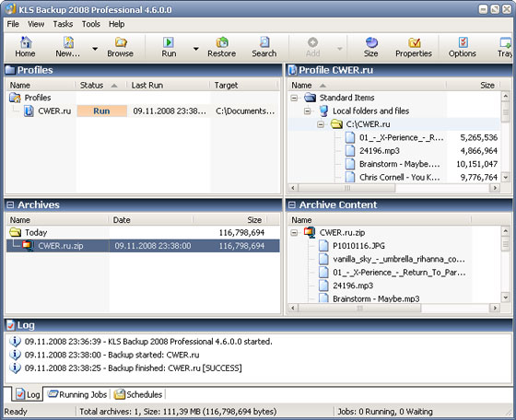
Task: Collapse the Standard Items tree node
Action: point(294,98)
